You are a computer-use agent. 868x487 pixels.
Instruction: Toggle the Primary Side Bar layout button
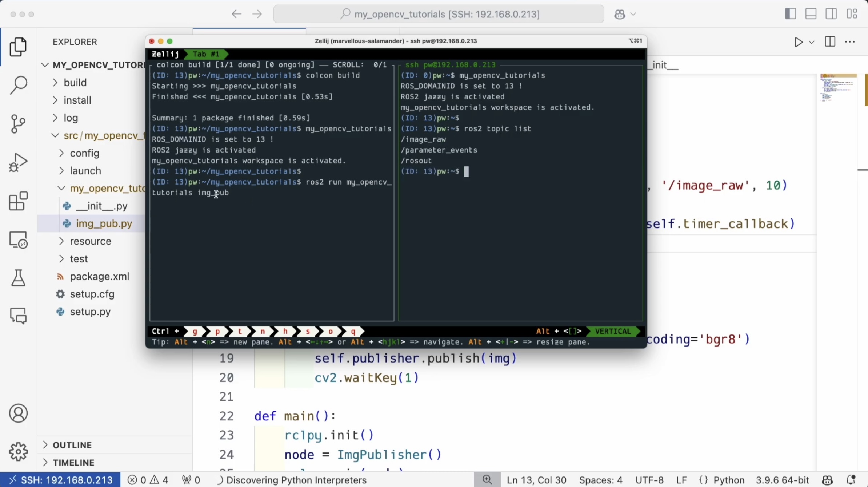[x=790, y=14]
